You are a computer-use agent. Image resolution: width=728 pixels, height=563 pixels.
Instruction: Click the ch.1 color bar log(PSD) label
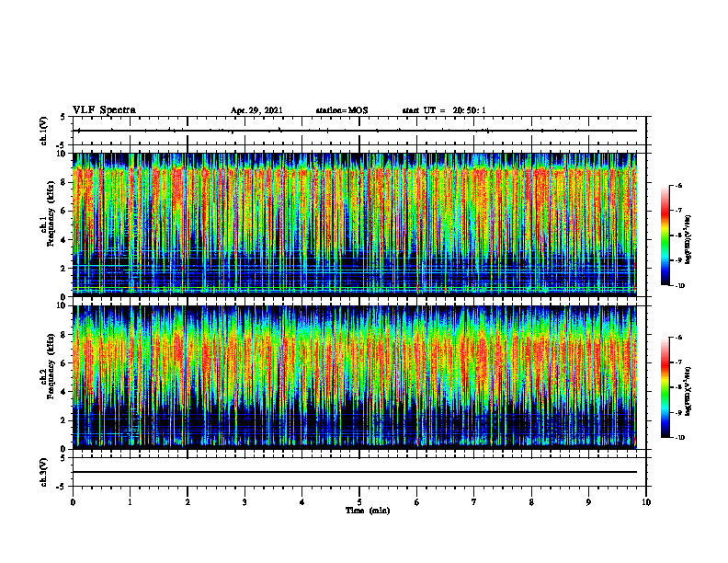click(x=688, y=240)
